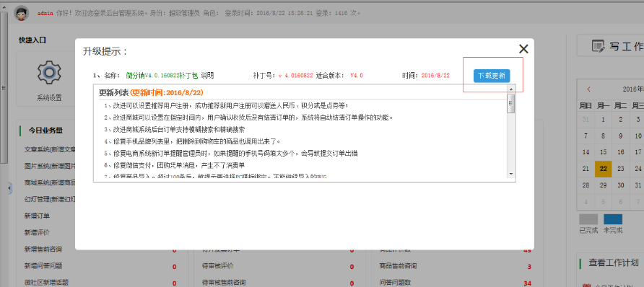Viewport: 644px width, 287px height.
Task: Click update list scrollbar down arrow
Action: [511, 174]
